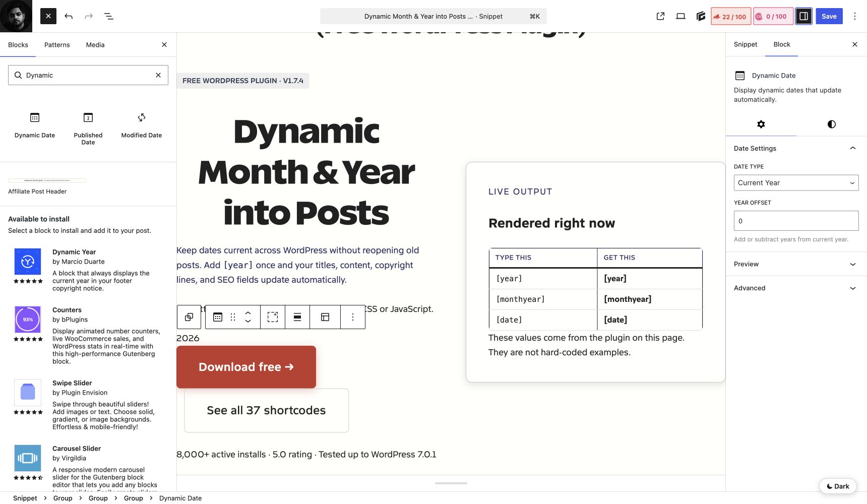Screen dimensions: 867x504
Task: Collapse the Date Settings panel
Action: pos(796,148)
